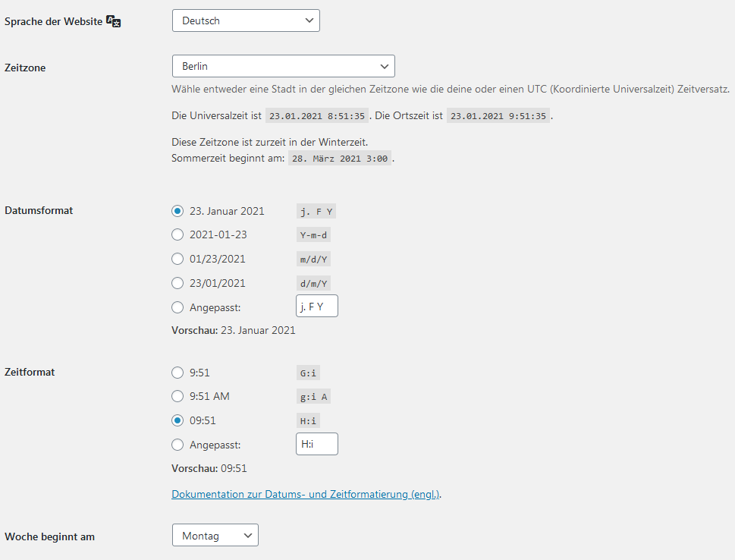Open the Sprache der Website dropdown
735x560 pixels.
click(x=246, y=20)
